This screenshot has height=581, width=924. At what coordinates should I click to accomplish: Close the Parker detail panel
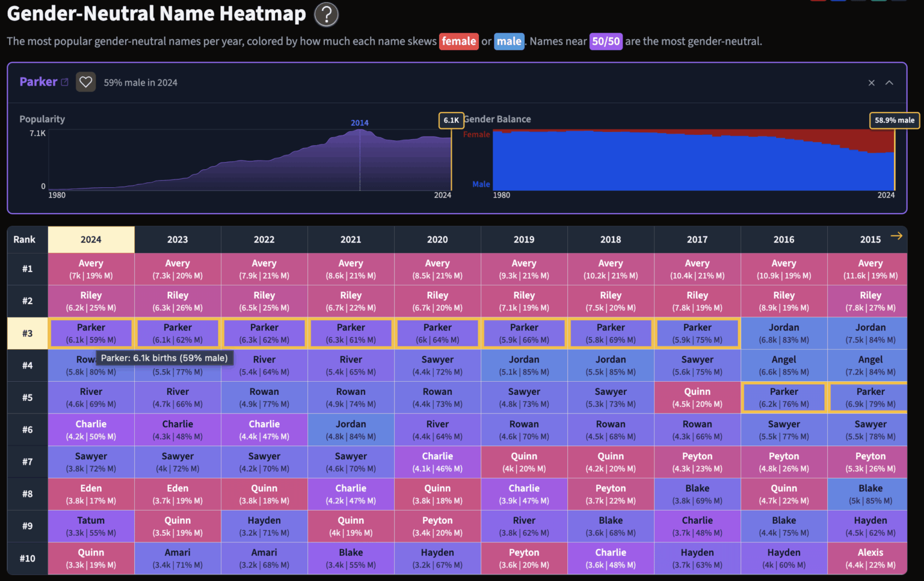pos(871,82)
